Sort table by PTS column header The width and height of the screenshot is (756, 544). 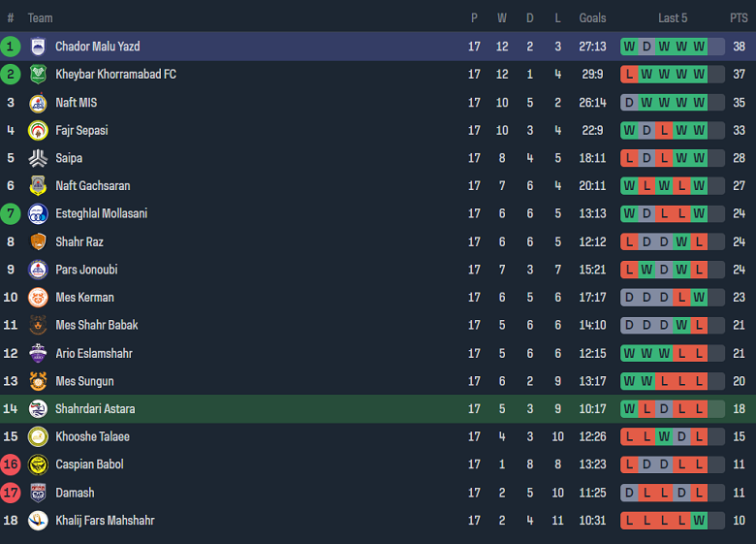tap(739, 18)
